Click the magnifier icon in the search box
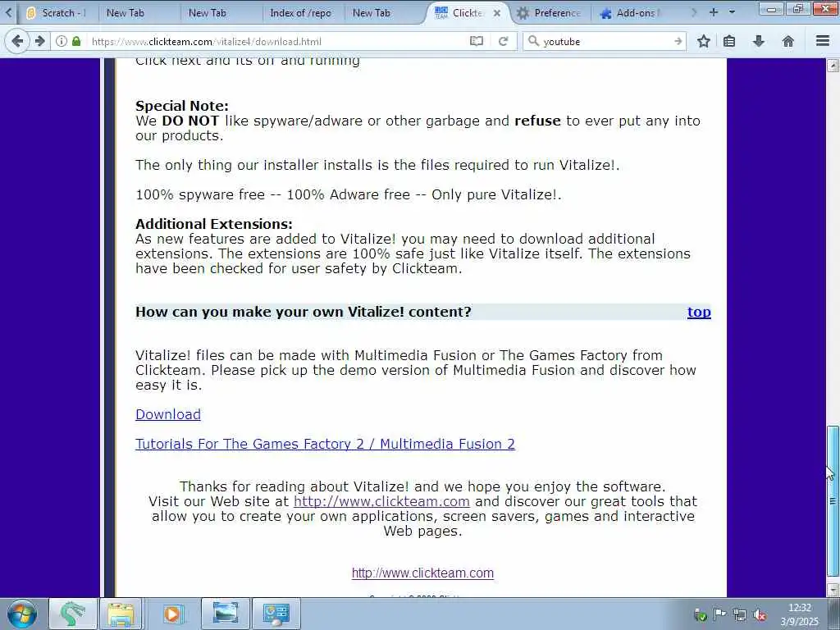840x630 pixels. [533, 41]
